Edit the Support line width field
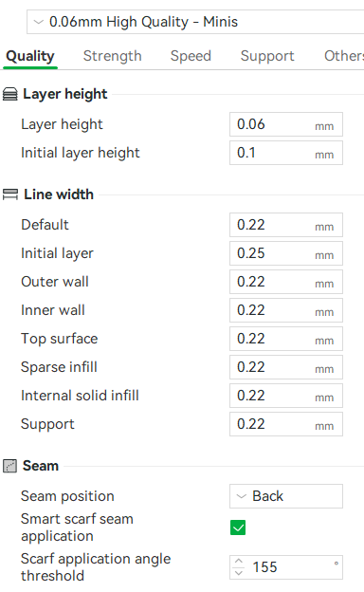Screen dimensions: 364x592 [286, 424]
